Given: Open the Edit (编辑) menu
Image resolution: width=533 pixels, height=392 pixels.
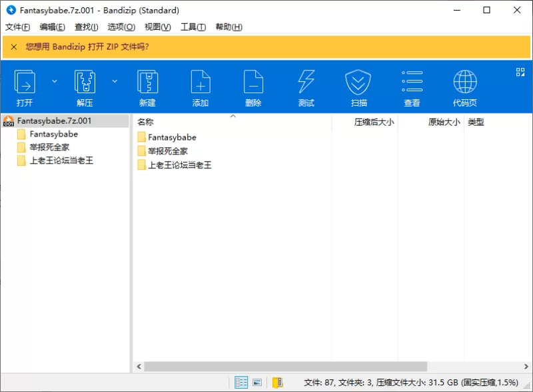Looking at the screenshot, I should pos(53,27).
